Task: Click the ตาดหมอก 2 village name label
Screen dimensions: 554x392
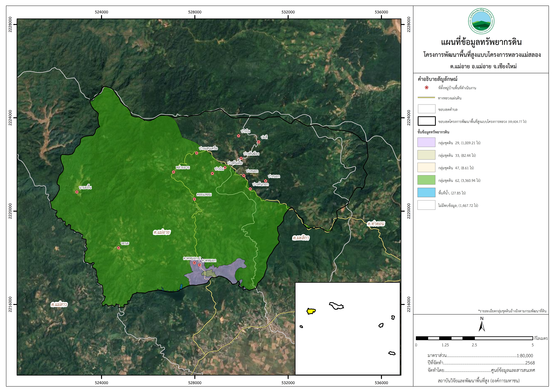Action: click(x=192, y=258)
